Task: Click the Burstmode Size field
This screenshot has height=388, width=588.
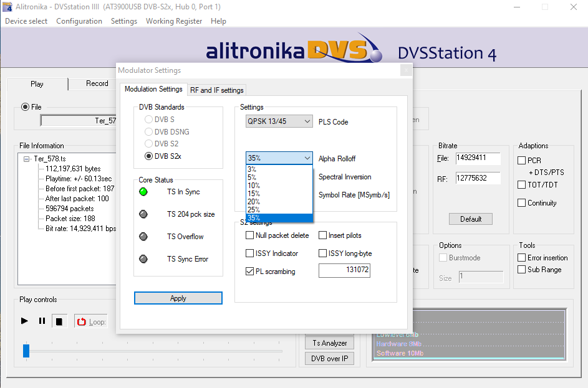Action: pos(481,277)
